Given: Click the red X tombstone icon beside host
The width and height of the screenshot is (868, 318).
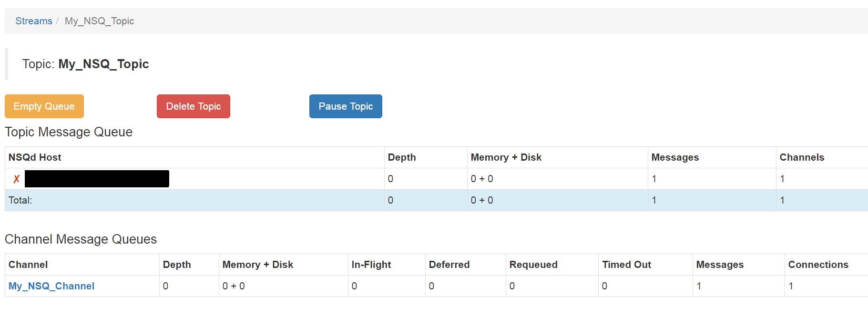Looking at the screenshot, I should coord(16,179).
